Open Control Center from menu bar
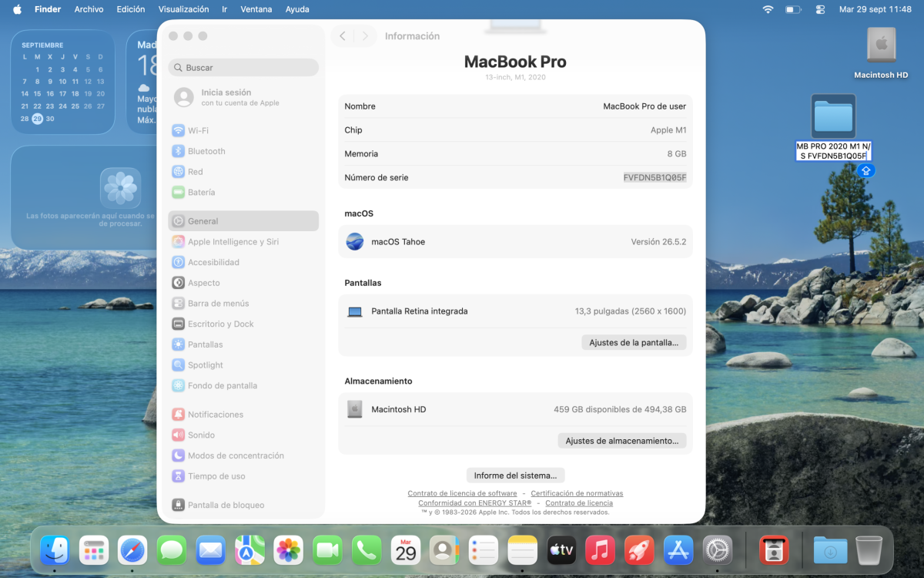 (819, 9)
